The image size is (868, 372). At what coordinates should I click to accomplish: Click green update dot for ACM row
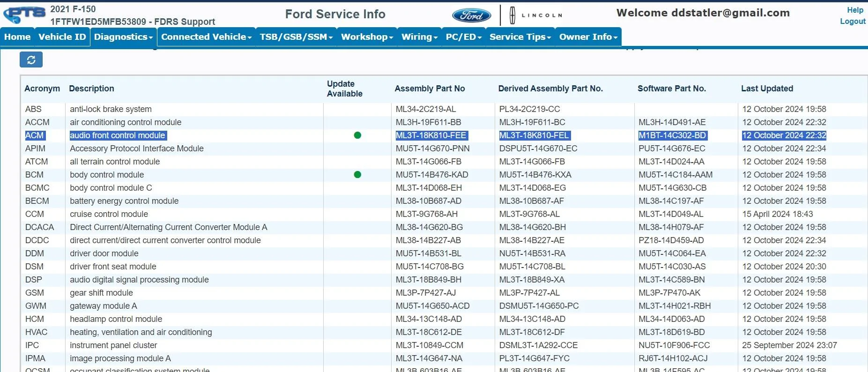357,135
